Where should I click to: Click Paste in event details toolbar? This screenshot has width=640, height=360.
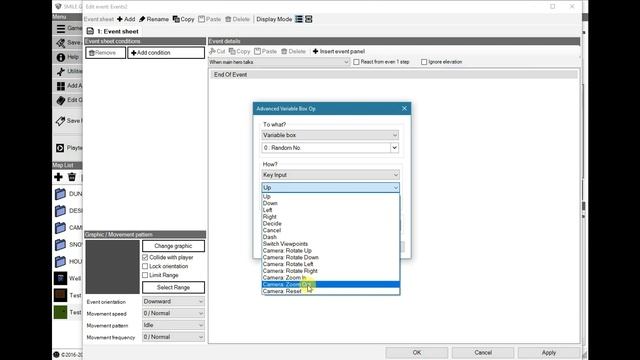click(265, 51)
